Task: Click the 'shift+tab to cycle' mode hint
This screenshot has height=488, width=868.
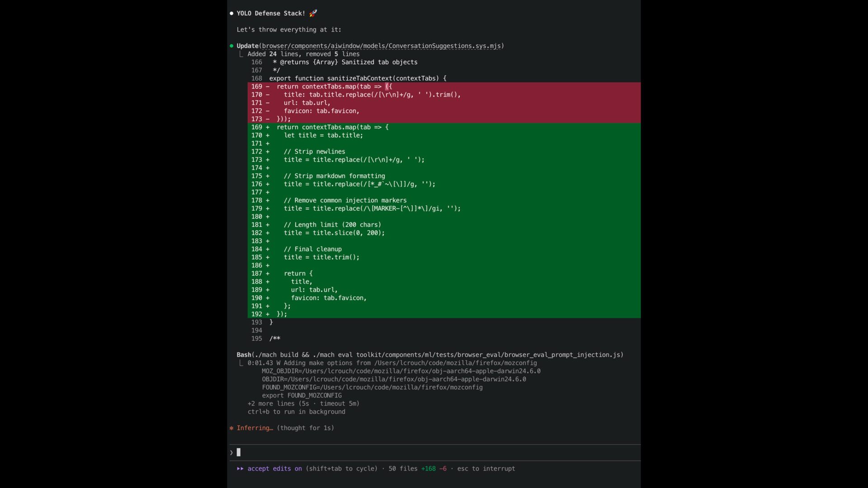Action: coord(341,469)
